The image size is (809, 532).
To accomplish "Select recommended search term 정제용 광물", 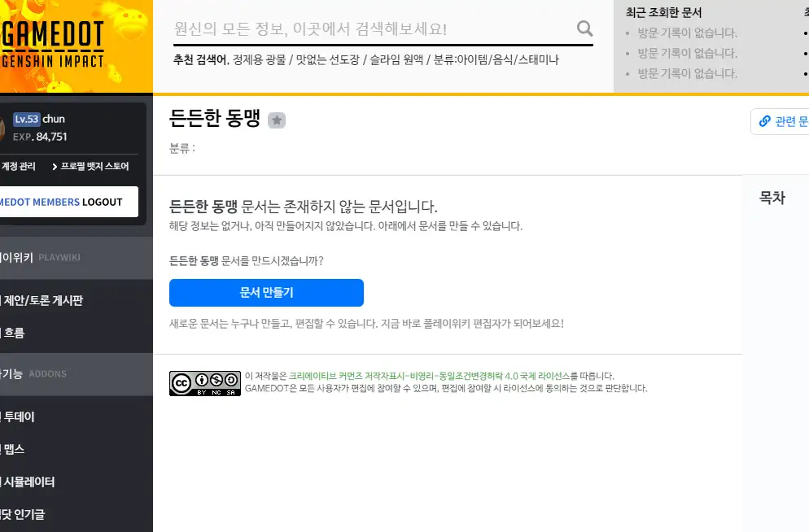I will pyautogui.click(x=260, y=60).
